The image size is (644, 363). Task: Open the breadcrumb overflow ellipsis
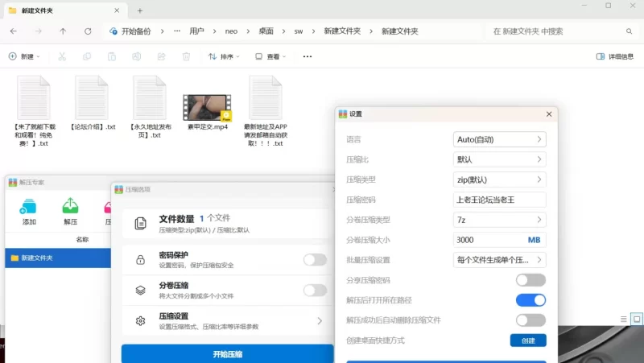[x=177, y=31]
